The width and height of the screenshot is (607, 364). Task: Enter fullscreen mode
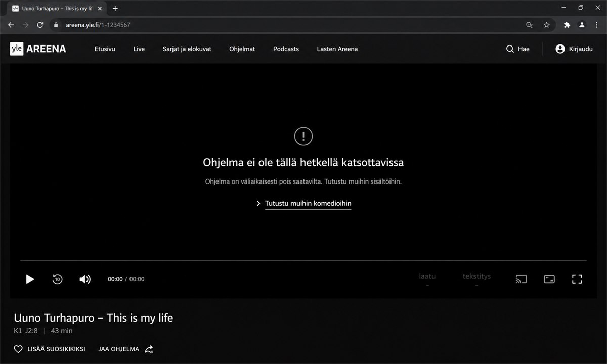[x=577, y=279]
